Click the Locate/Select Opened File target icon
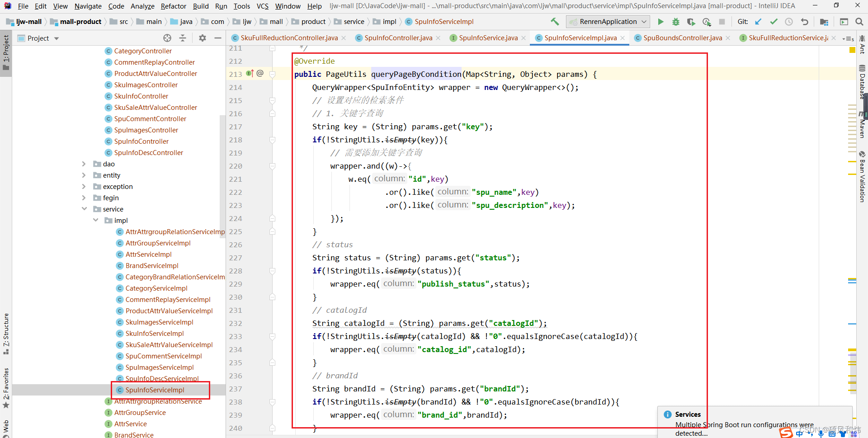This screenshot has width=868, height=438. [x=167, y=38]
